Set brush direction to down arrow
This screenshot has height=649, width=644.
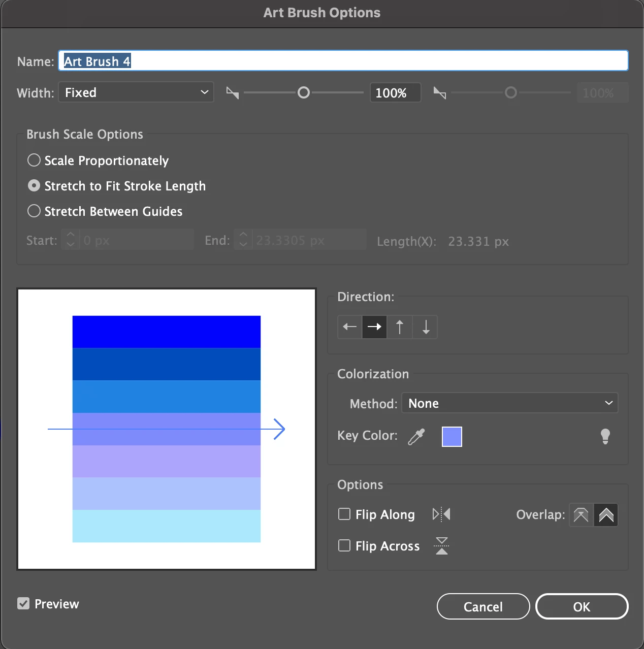425,327
